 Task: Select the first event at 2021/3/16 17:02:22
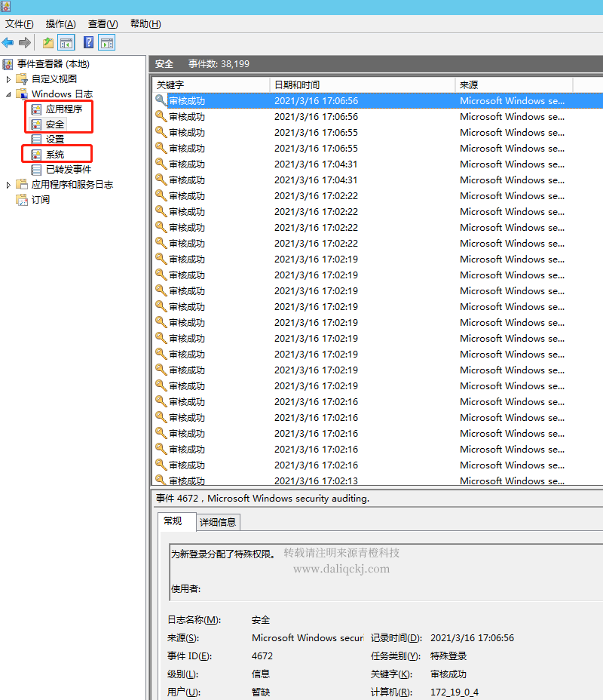(x=378, y=195)
